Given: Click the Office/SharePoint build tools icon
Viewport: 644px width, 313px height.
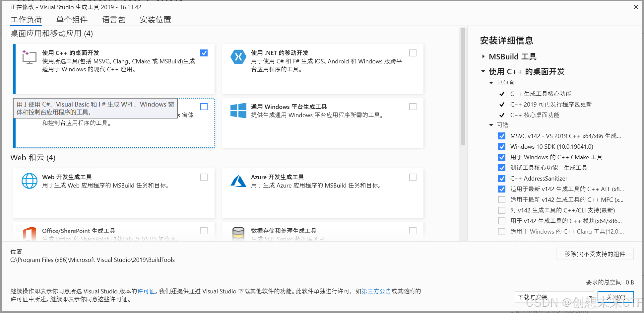Looking at the screenshot, I should click(30, 232).
